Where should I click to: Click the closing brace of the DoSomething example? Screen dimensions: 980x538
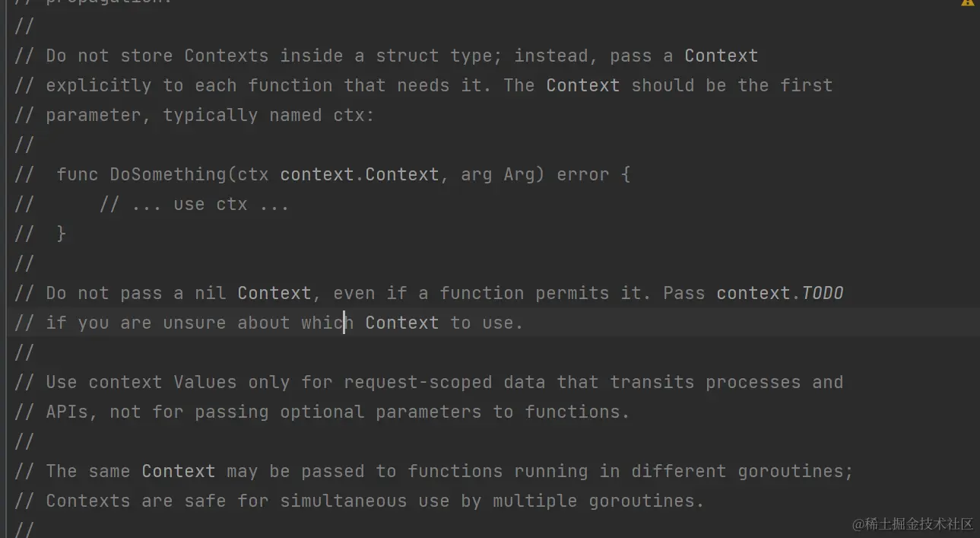[x=62, y=234]
